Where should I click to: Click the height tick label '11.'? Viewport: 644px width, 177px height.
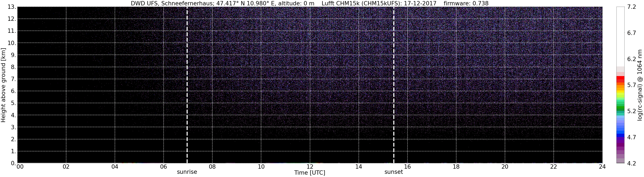point(12,31)
